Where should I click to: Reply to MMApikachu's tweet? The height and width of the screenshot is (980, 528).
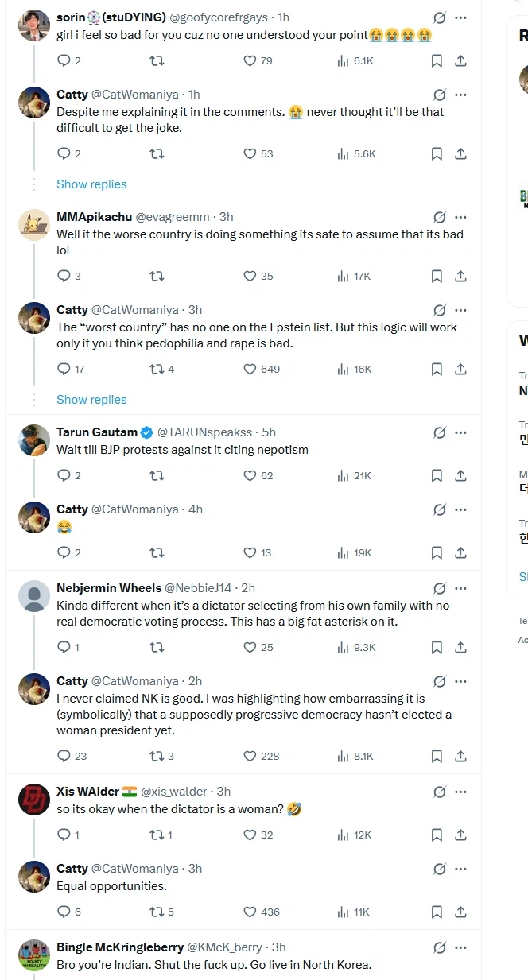[64, 276]
